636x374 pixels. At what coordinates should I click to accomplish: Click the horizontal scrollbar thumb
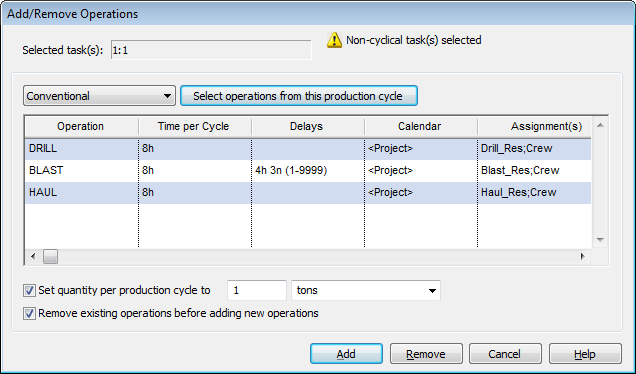(x=51, y=256)
